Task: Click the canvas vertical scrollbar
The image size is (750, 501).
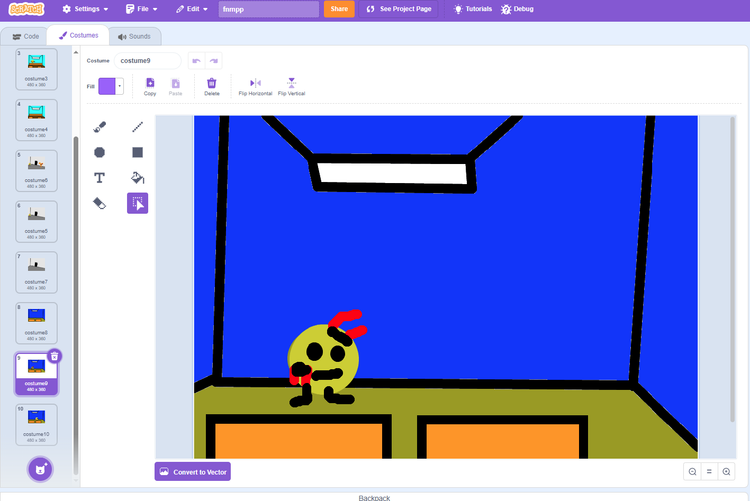Action: click(x=732, y=269)
